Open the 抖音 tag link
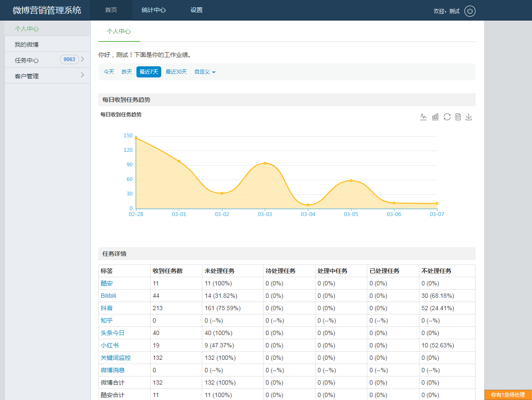 107,308
